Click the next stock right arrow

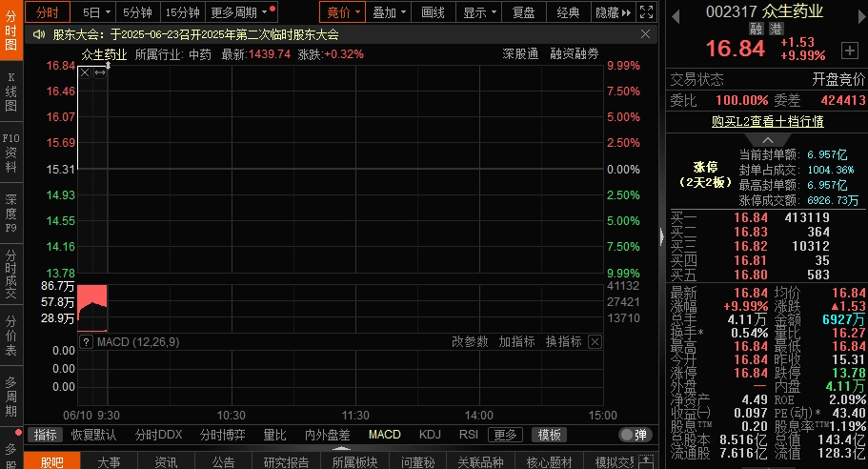[x=862, y=17]
